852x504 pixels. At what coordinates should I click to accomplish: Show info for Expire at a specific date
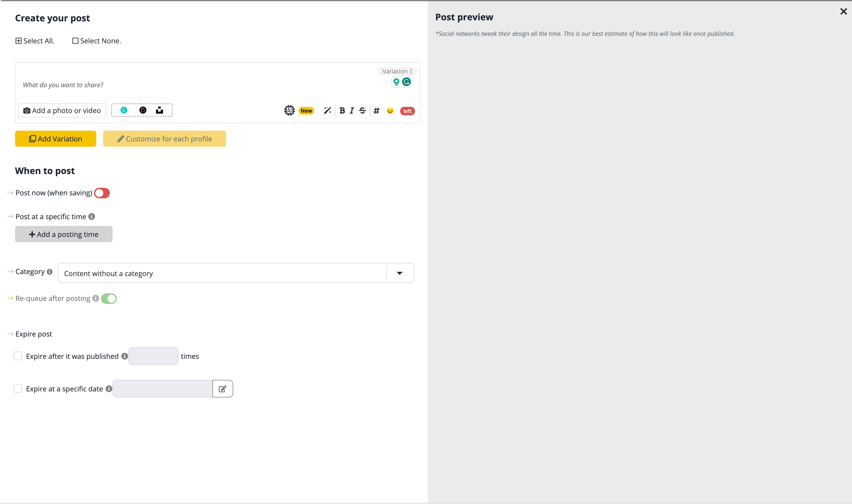click(109, 388)
